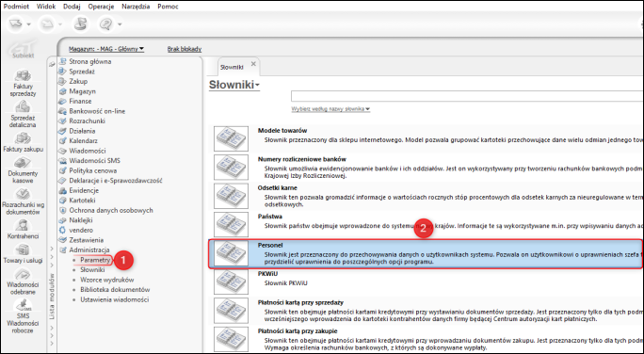This screenshot has width=644, height=354.
Task: Open Faktury sprzedaży shortcut icon
Action: tap(23, 76)
